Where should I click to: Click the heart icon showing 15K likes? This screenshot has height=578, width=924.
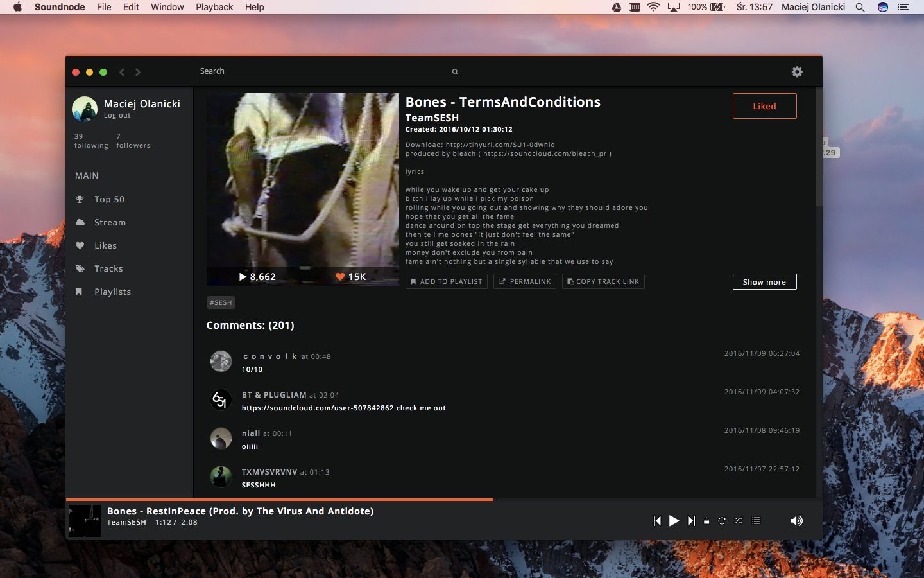[340, 277]
